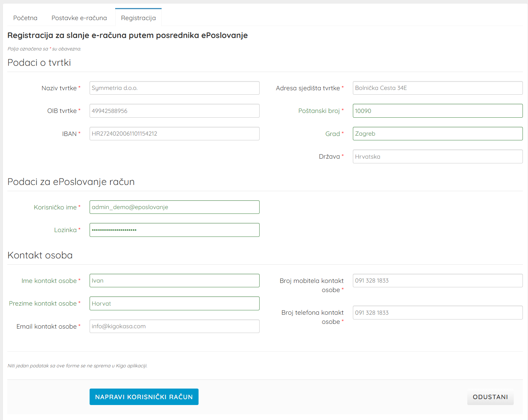Screen dimensions: 528x420
Task: Click into the IBAN field
Action: 174,134
